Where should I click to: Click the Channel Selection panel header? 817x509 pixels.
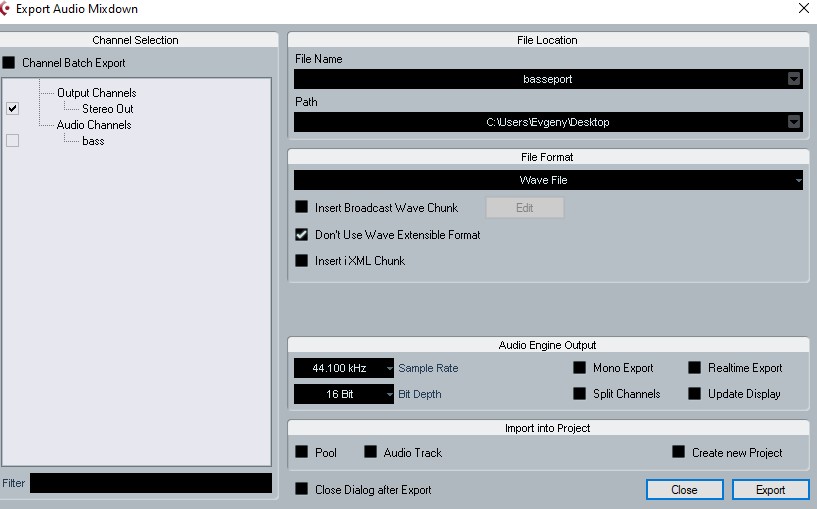[135, 40]
